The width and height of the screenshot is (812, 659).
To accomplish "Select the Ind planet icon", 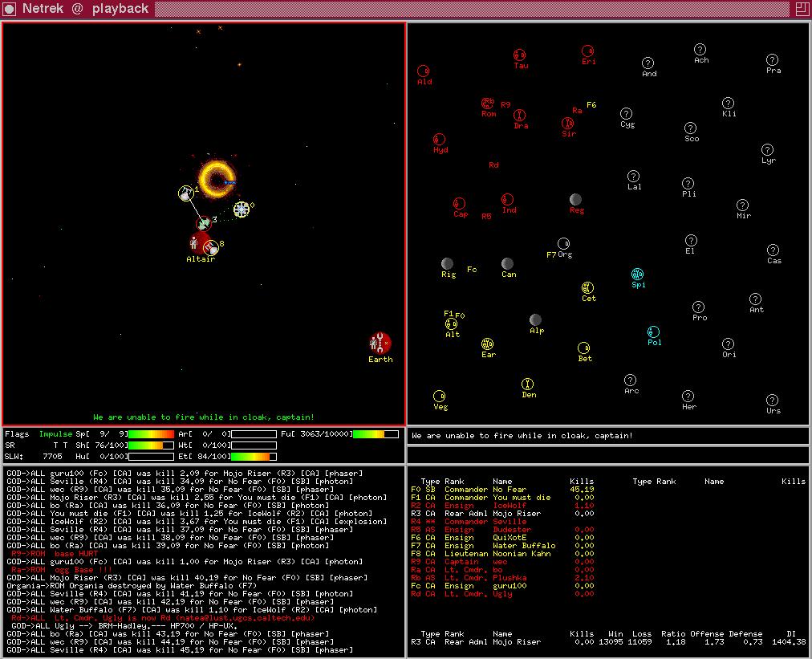I will 507,199.
